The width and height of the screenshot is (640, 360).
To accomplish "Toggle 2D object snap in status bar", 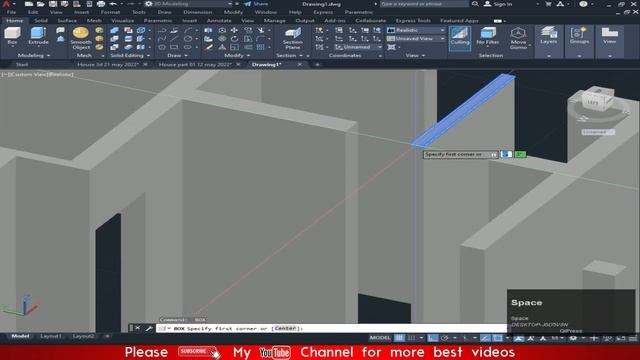I will 497,338.
